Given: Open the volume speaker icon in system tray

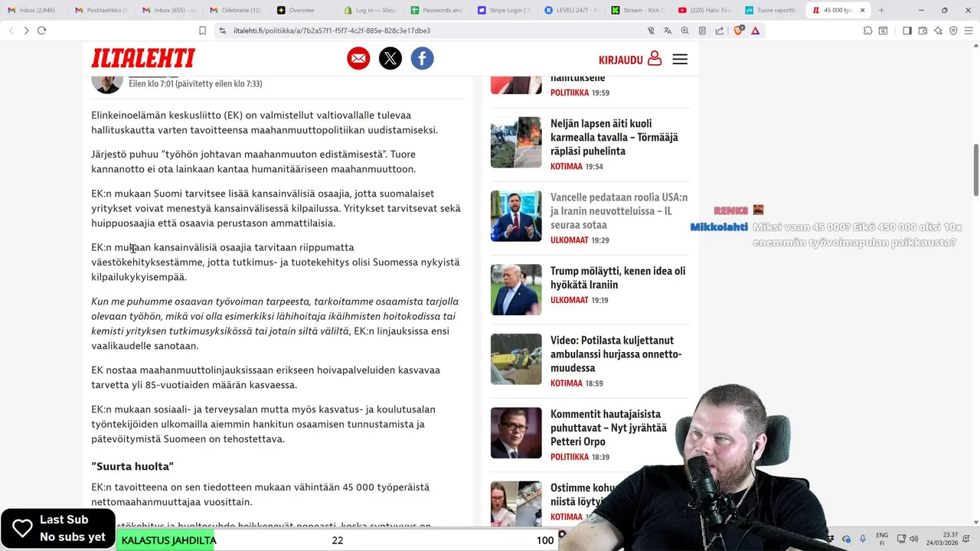Looking at the screenshot, I should (913, 539).
